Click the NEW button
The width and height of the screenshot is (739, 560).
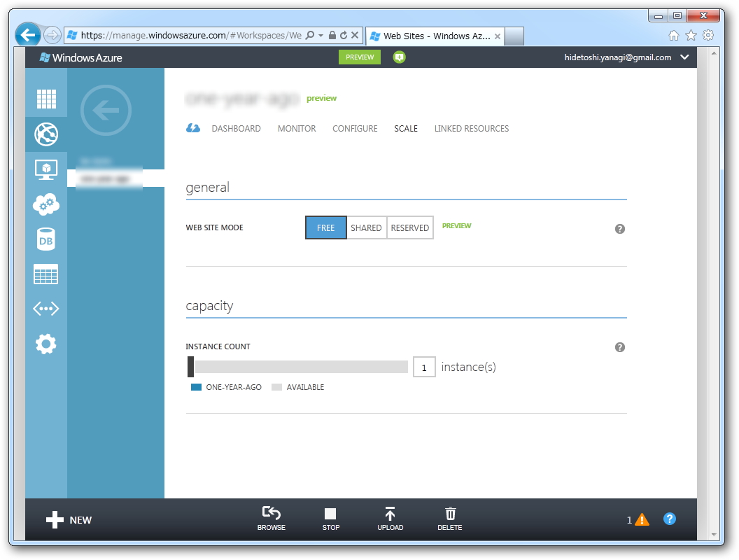(69, 520)
